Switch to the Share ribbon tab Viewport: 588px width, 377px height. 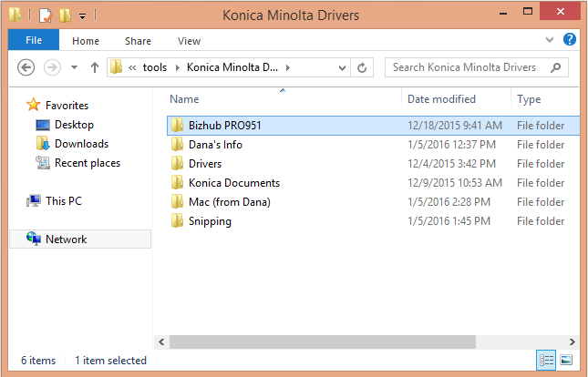point(138,41)
